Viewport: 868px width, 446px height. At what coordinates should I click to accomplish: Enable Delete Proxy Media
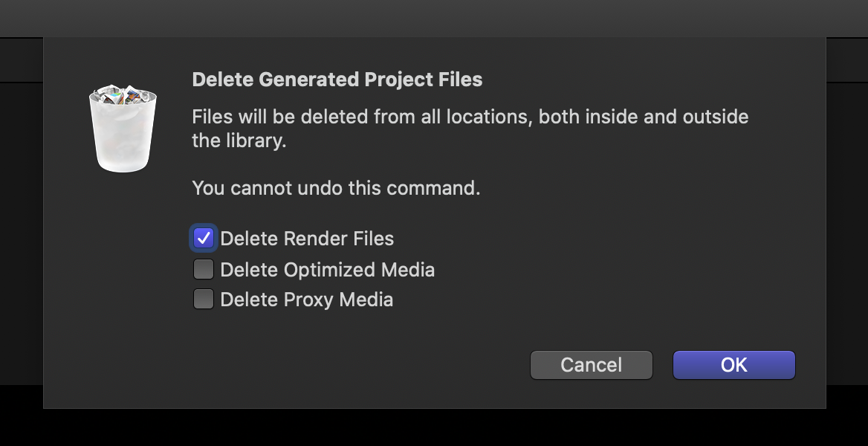[203, 299]
